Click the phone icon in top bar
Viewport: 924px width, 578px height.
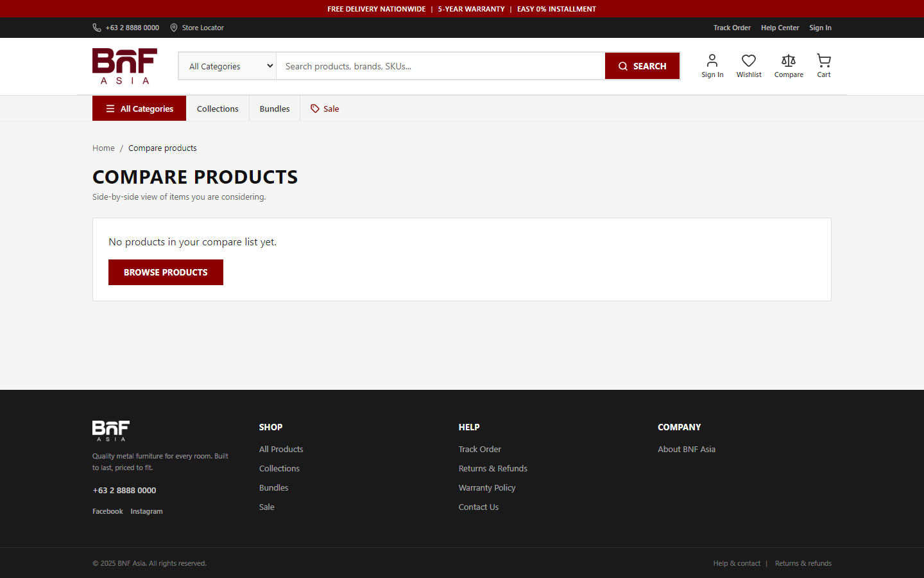[x=97, y=28]
